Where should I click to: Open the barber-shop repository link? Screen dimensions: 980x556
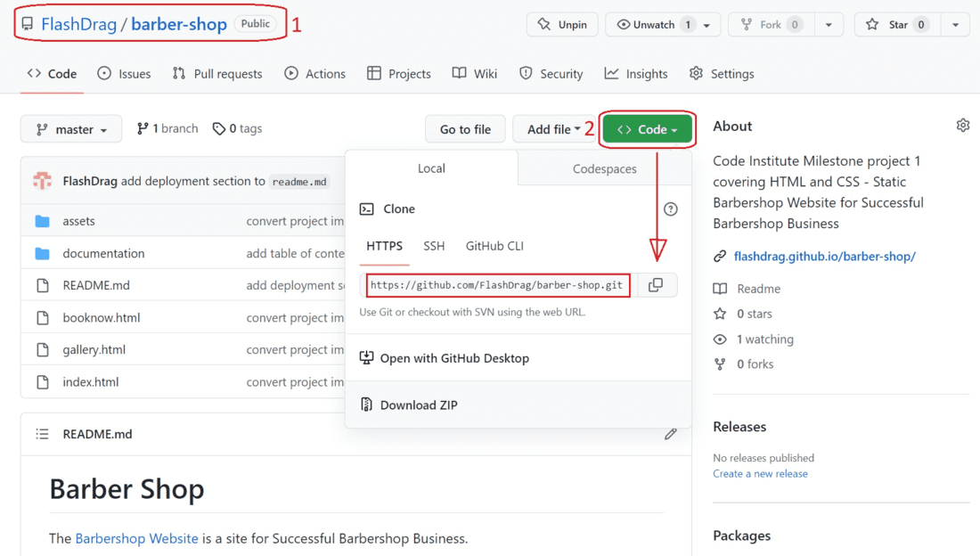[x=179, y=24]
